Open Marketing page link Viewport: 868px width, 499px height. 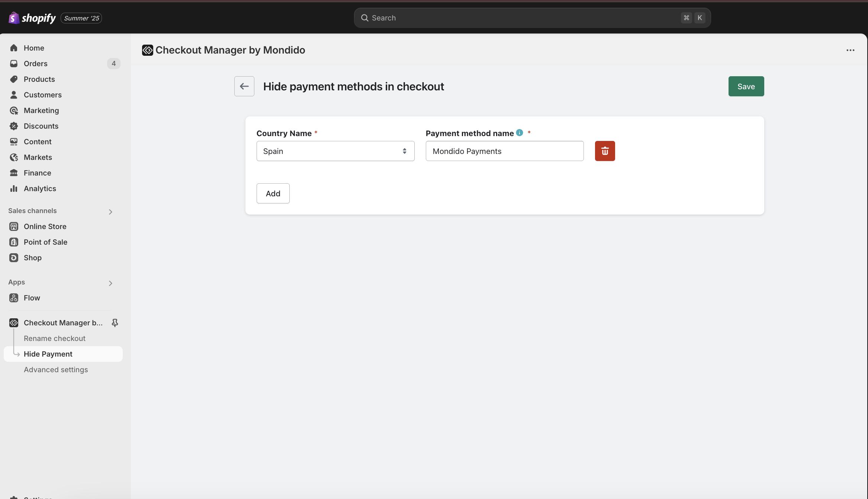point(41,110)
